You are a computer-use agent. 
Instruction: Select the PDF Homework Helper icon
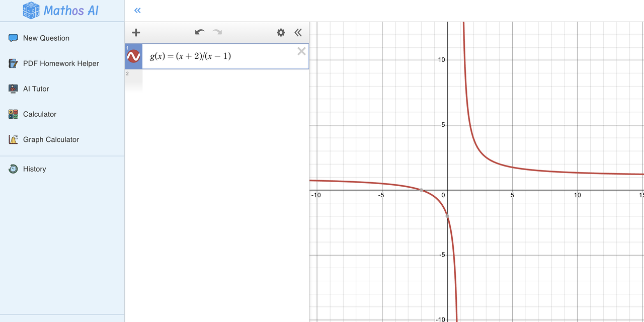13,63
